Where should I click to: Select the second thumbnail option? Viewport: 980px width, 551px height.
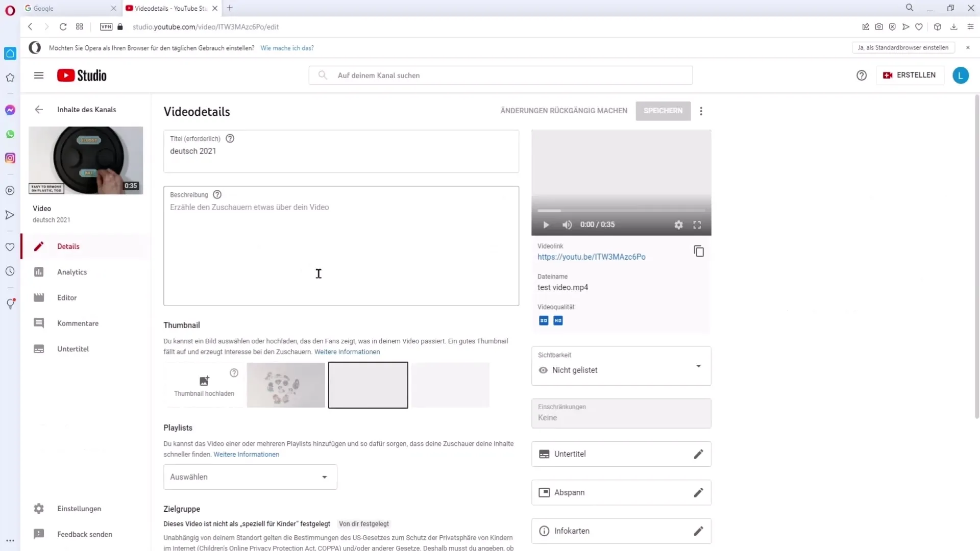(x=368, y=385)
